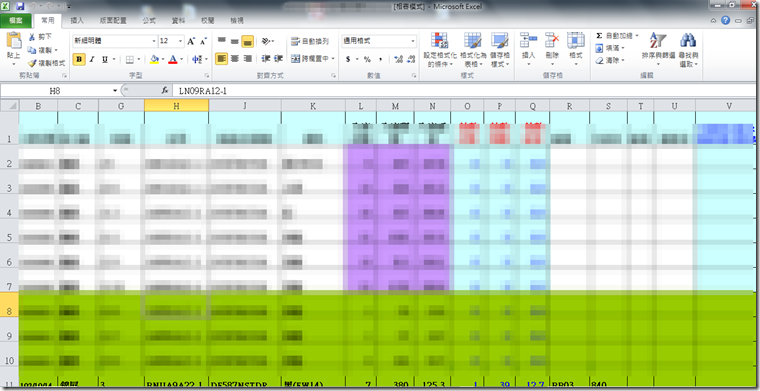The height and width of the screenshot is (391, 760).
Task: Open Cell Styles (儲存格樣式) gallery
Action: click(500, 50)
